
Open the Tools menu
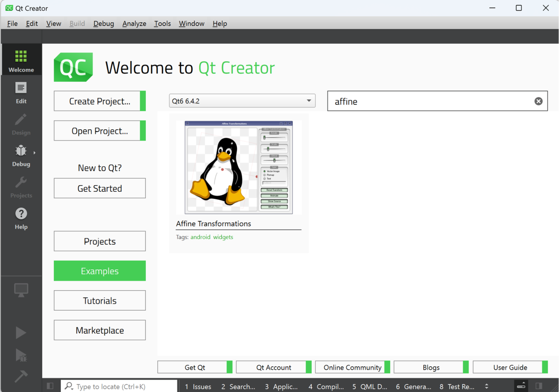click(162, 24)
